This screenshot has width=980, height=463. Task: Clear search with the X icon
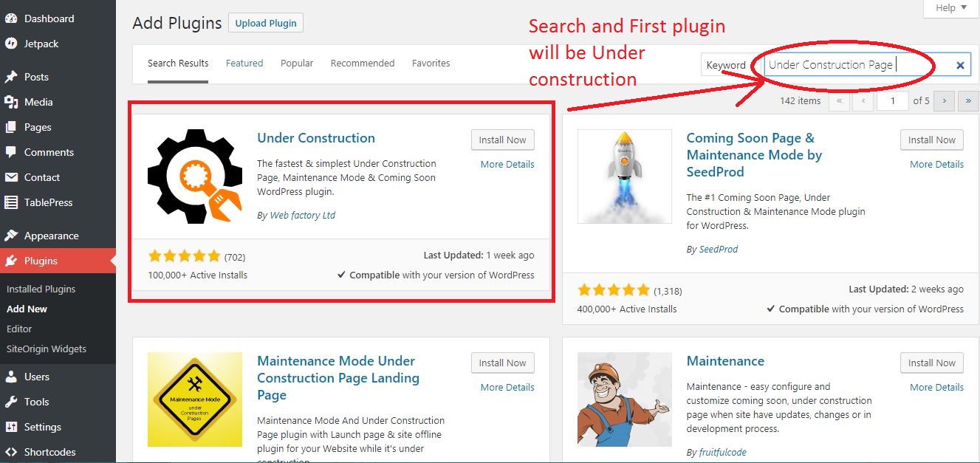pos(960,65)
